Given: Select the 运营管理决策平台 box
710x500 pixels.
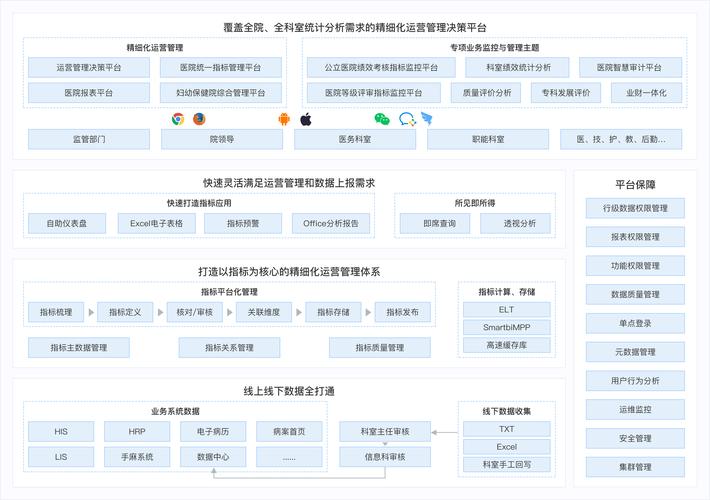Looking at the screenshot, I should tap(89, 67).
